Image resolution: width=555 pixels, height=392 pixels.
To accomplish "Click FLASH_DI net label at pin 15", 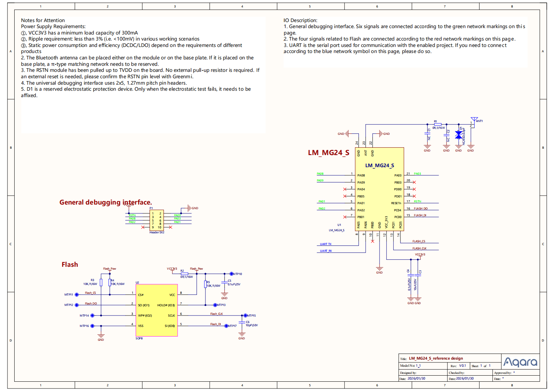I will point(420,215).
